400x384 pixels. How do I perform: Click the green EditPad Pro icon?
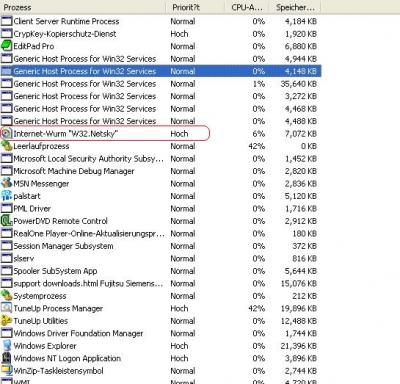6,46
